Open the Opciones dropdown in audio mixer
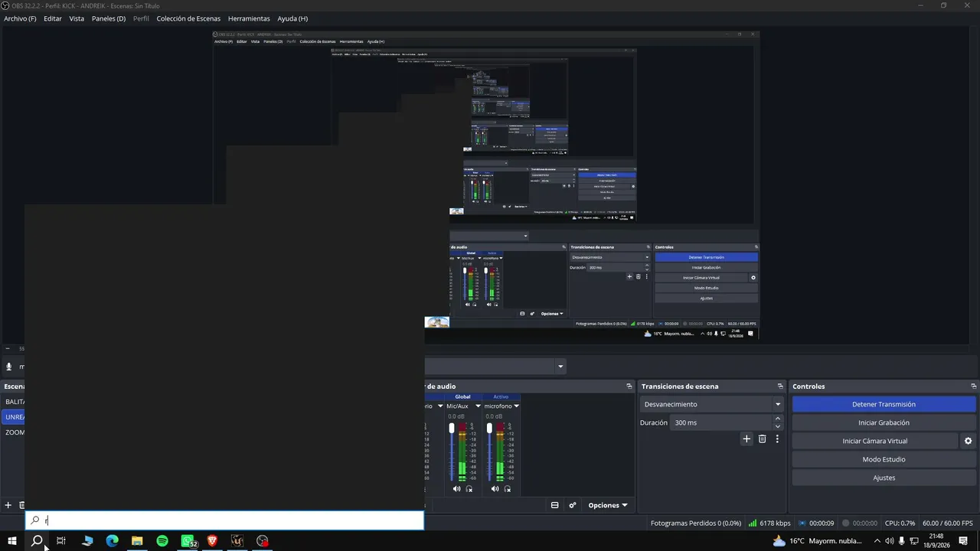Image resolution: width=980 pixels, height=551 pixels. [608, 505]
